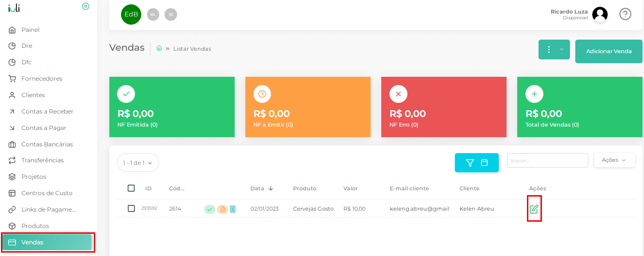Click the Adicionar Venda button
644x256 pixels.
[x=609, y=51]
